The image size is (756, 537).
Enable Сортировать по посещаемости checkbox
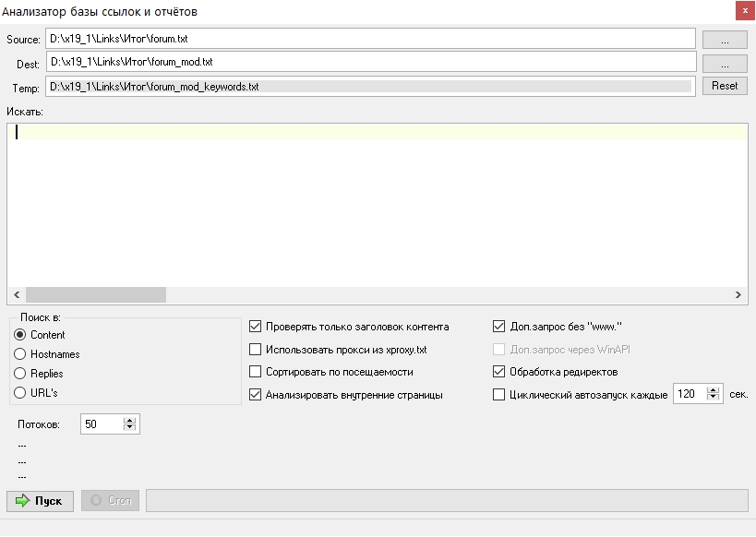pos(331,372)
